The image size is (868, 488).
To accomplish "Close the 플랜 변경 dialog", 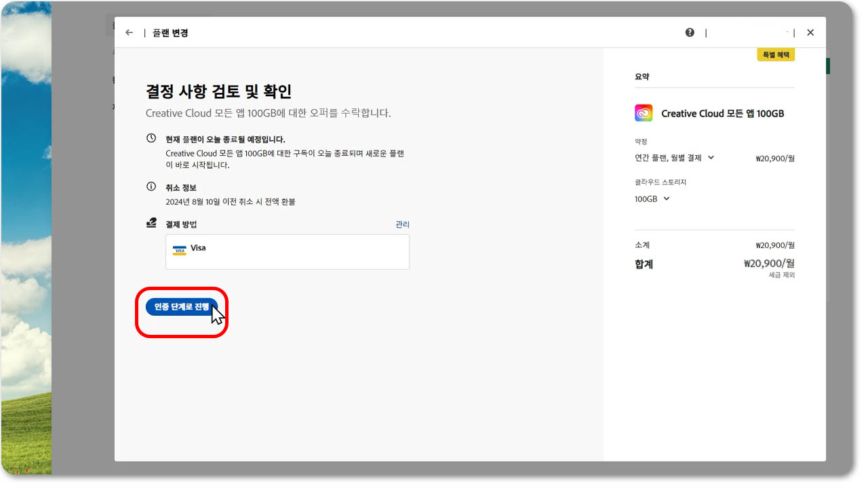I will point(810,33).
